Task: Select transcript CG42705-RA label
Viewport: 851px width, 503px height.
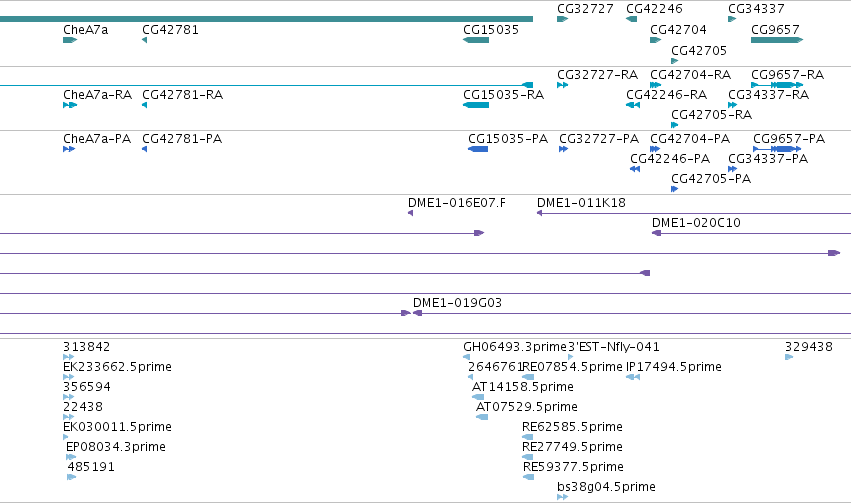Action: pyautogui.click(x=711, y=115)
